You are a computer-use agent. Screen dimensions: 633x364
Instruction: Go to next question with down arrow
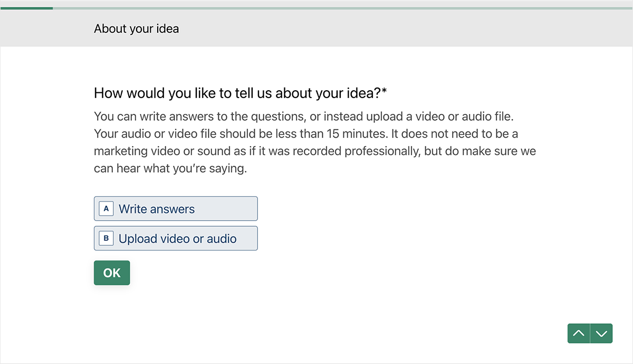click(601, 333)
